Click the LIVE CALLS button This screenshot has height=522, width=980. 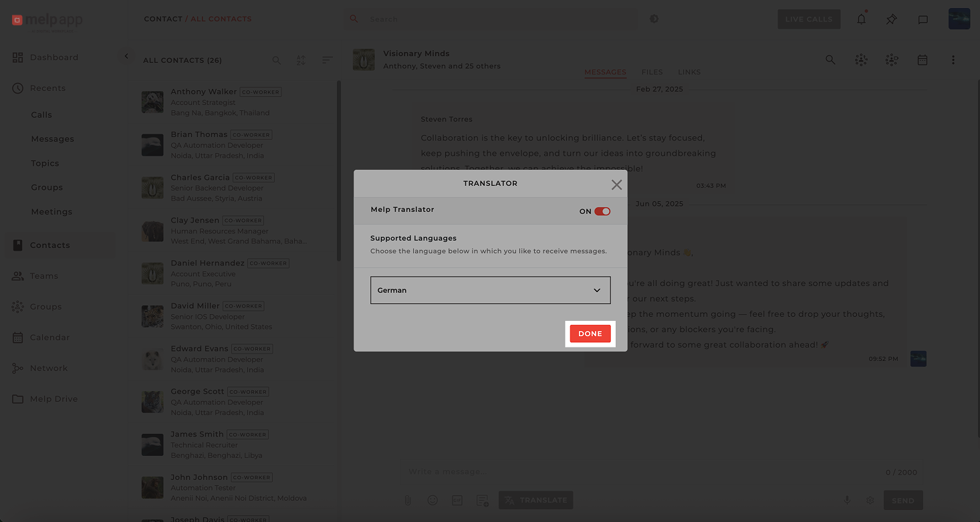click(x=808, y=19)
